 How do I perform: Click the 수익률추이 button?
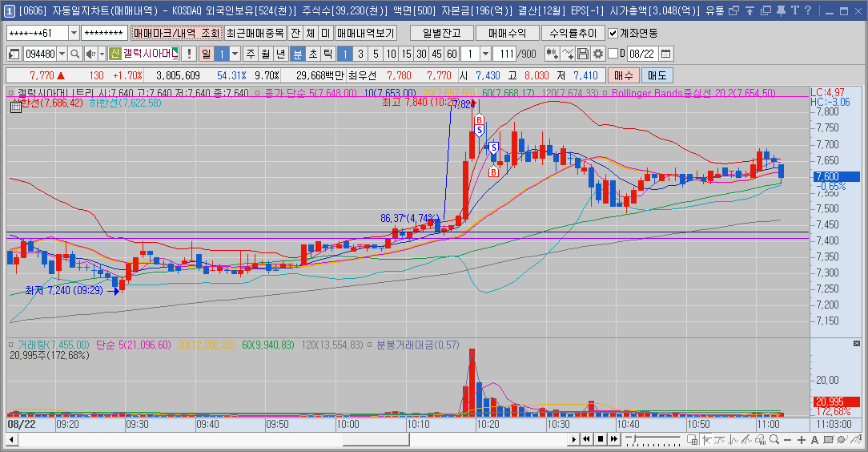point(573,33)
